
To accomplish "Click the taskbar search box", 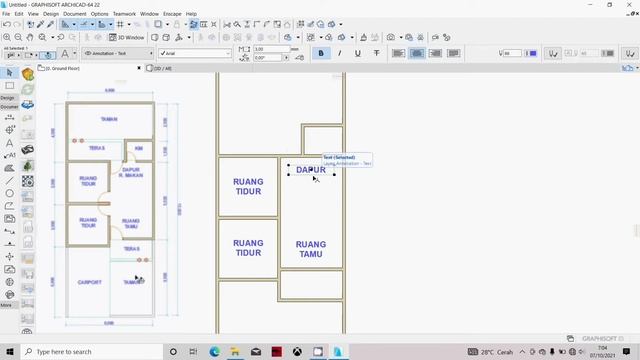I will (92, 351).
